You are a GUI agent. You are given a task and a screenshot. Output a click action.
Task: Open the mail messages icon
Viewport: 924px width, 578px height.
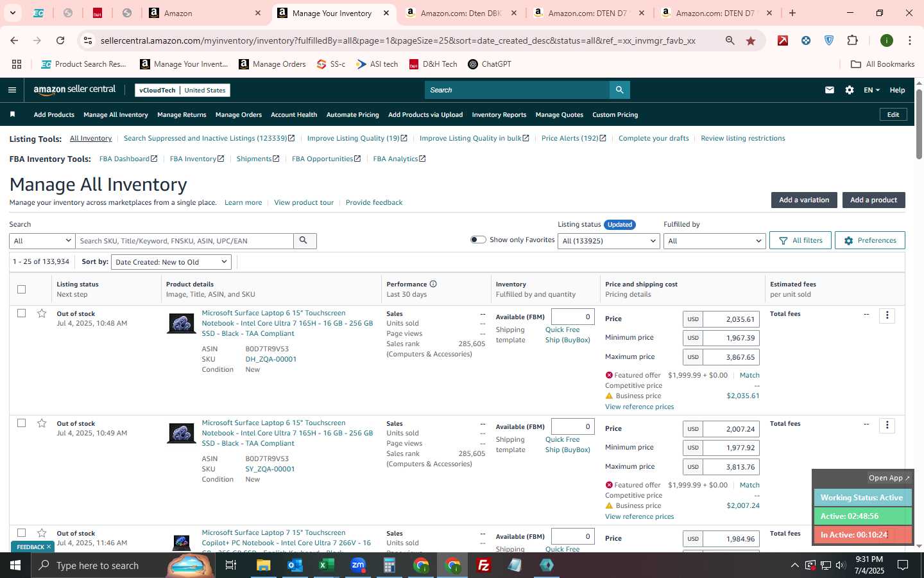pyautogui.click(x=830, y=90)
